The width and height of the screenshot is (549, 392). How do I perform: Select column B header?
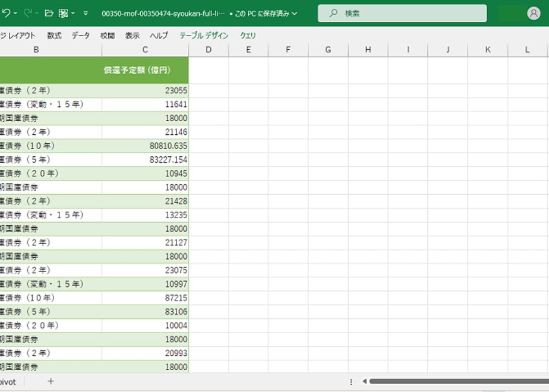click(x=51, y=50)
